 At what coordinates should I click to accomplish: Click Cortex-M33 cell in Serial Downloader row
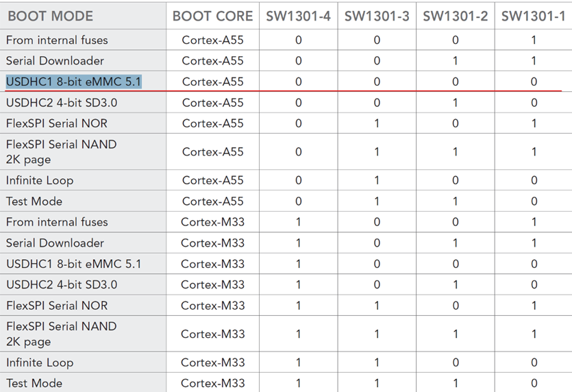coord(212,243)
